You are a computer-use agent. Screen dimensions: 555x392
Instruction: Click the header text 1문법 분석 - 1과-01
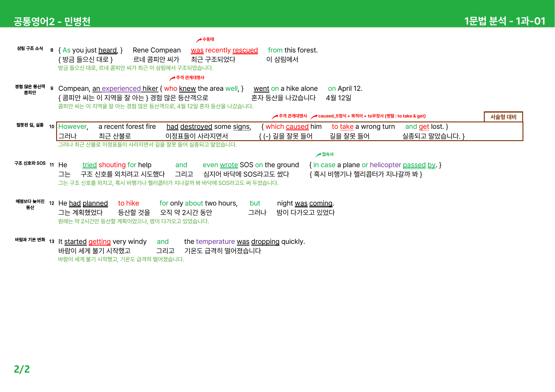coord(505,21)
